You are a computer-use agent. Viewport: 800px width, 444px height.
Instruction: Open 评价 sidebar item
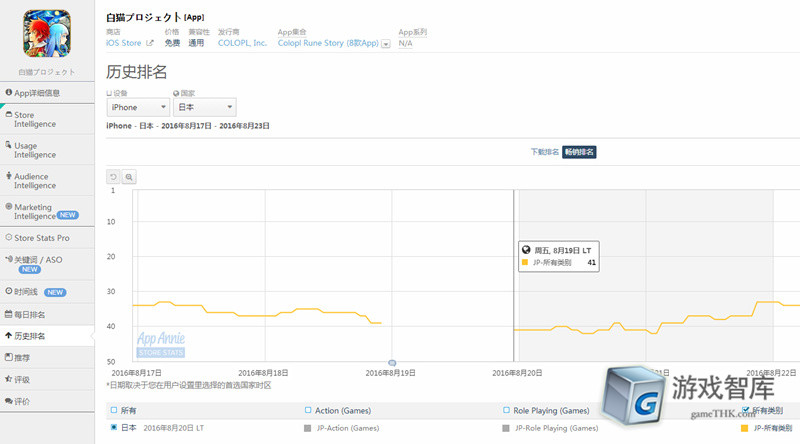pos(47,402)
